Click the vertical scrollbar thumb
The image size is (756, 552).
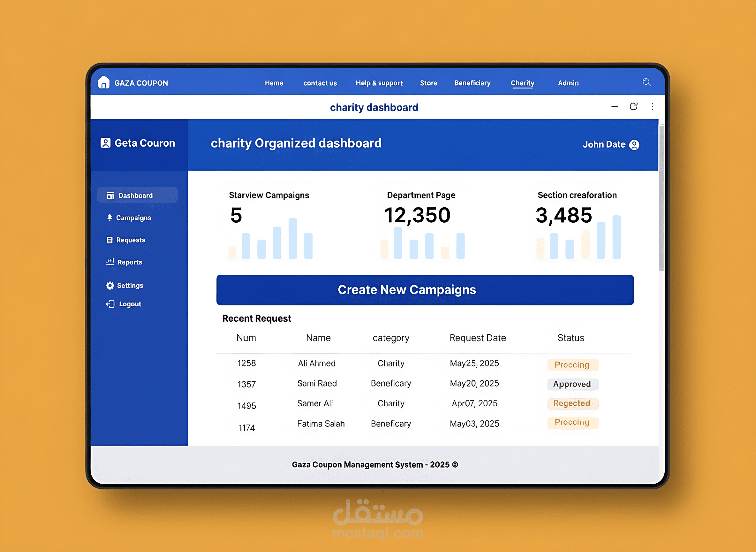pyautogui.click(x=661, y=198)
